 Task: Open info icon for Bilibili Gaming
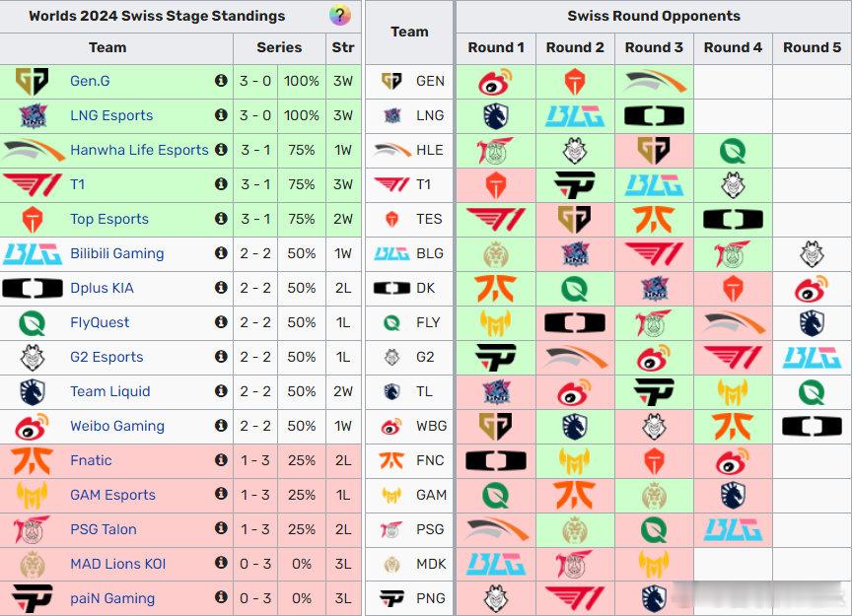221,253
